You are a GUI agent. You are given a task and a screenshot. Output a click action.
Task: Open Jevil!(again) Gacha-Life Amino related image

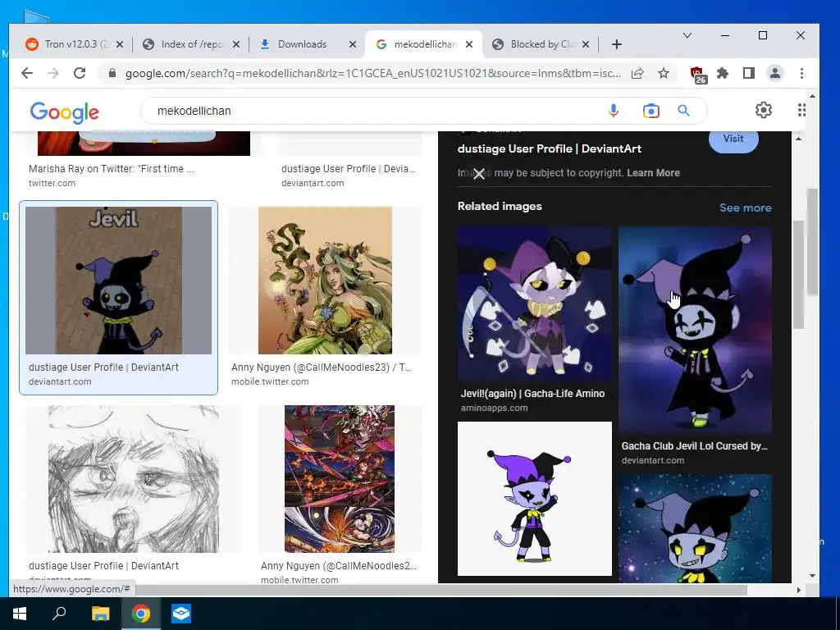point(535,304)
